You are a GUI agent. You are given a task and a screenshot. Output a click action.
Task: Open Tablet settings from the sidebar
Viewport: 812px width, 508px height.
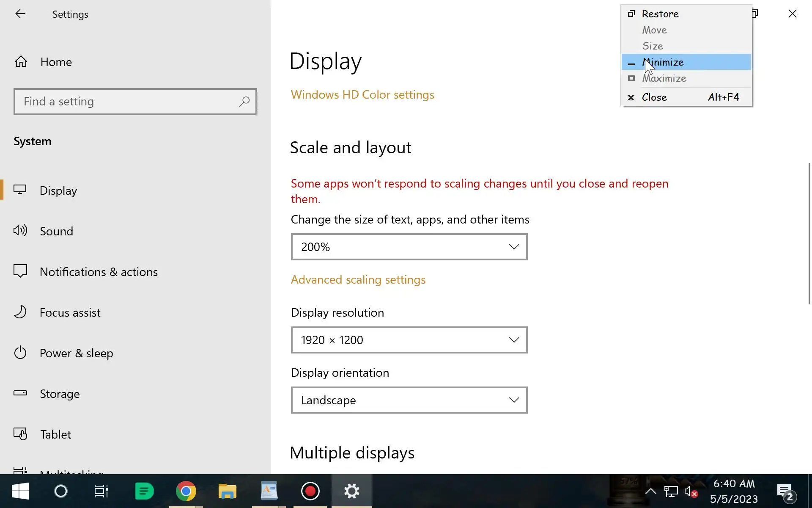(55, 434)
